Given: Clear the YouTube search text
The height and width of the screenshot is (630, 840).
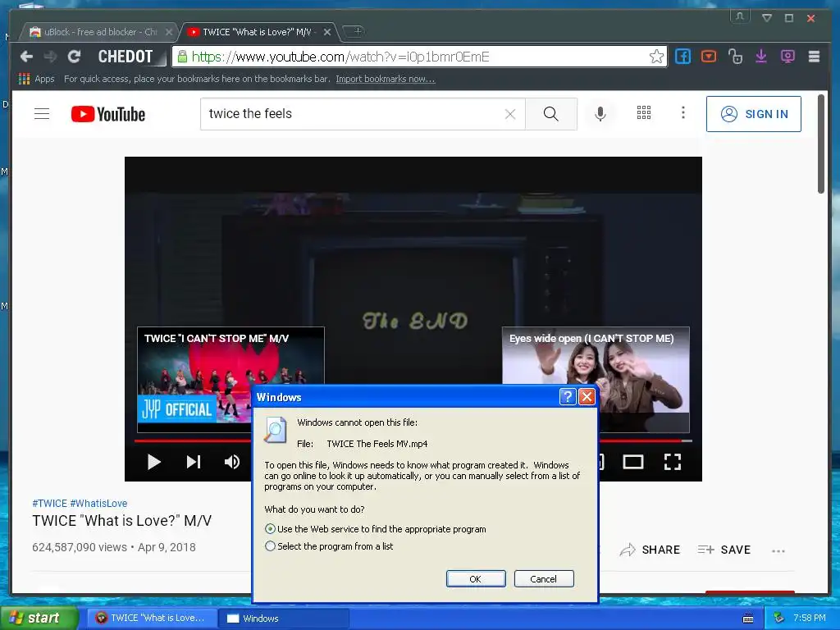Looking at the screenshot, I should coord(510,113).
